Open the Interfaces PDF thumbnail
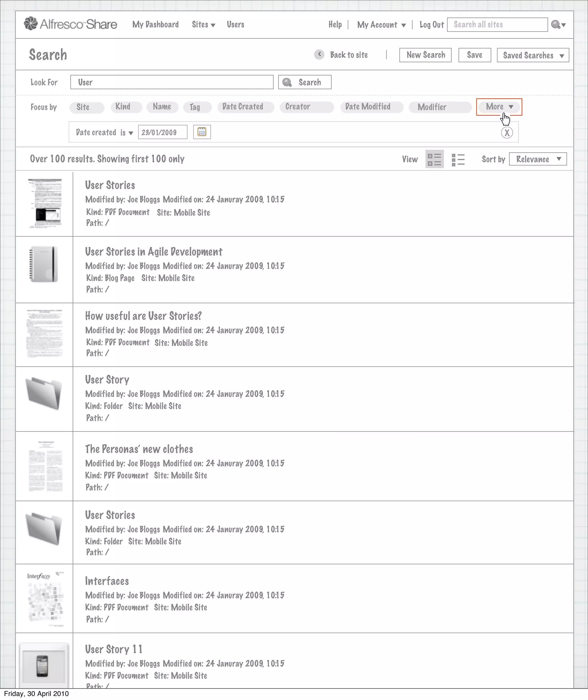The width and height of the screenshot is (588, 700). click(45, 599)
